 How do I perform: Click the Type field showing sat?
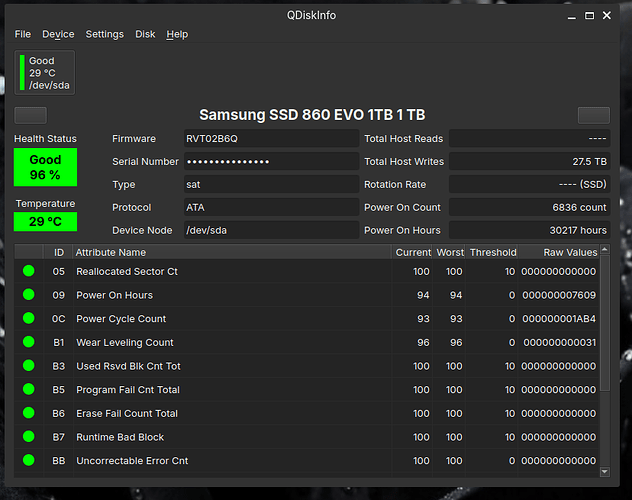[x=271, y=185]
